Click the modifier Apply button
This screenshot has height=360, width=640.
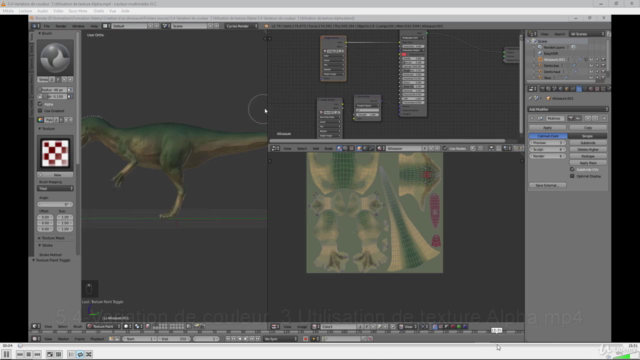click(x=547, y=128)
